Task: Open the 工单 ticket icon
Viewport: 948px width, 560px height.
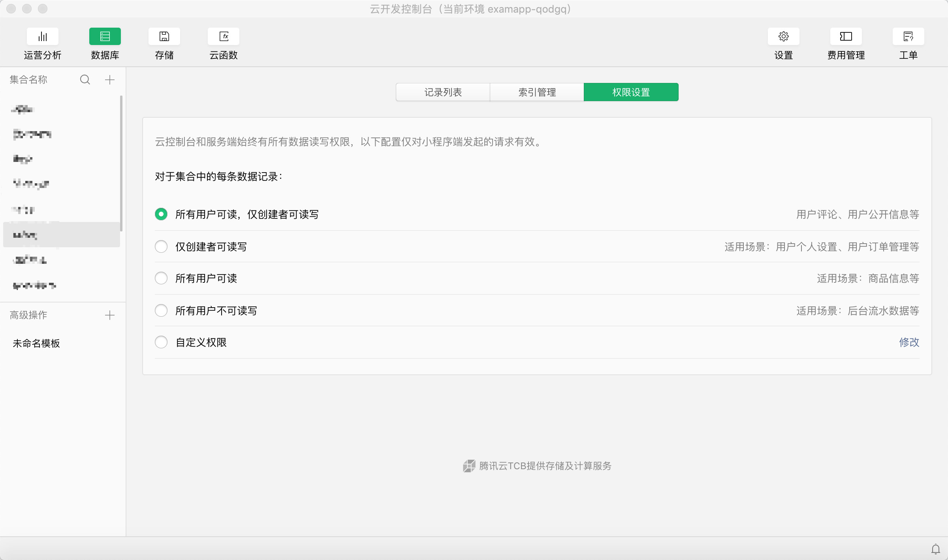Action: coord(908,37)
